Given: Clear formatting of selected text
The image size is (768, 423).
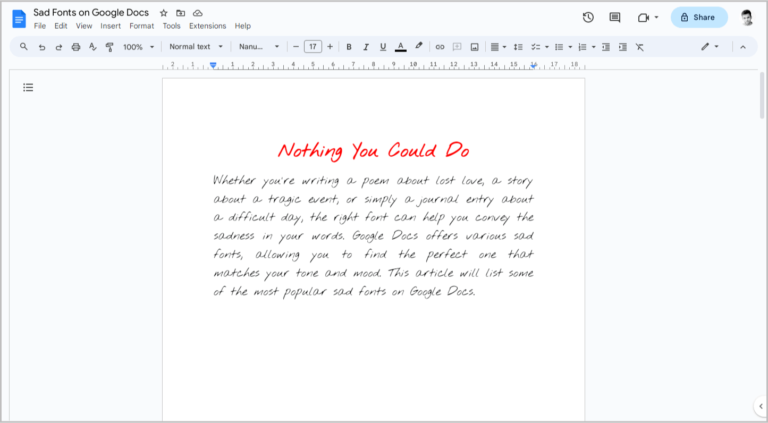Looking at the screenshot, I should (640, 47).
